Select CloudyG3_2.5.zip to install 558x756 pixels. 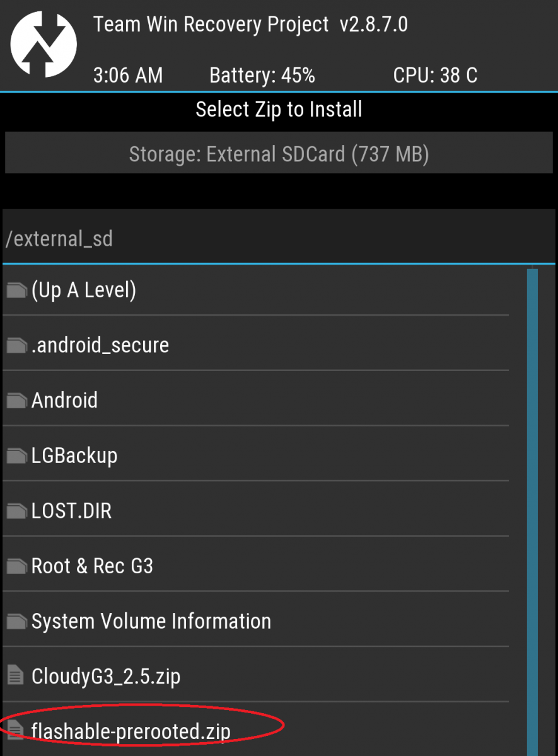255,677
